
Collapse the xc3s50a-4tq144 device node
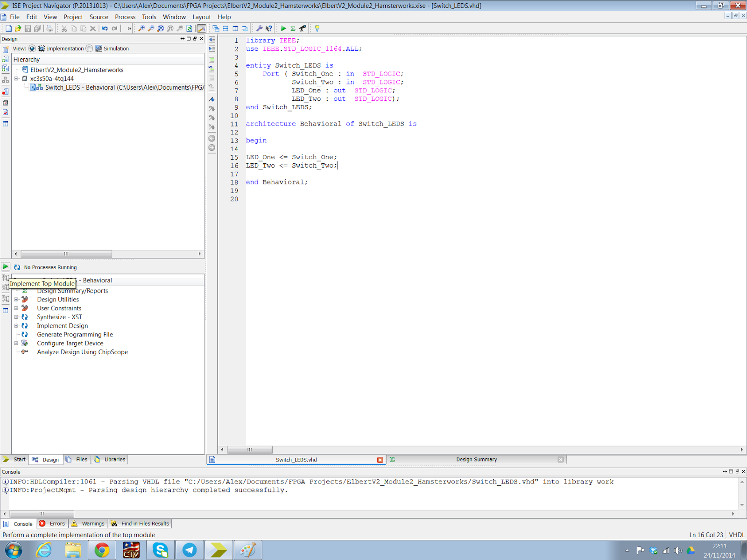tap(15, 78)
